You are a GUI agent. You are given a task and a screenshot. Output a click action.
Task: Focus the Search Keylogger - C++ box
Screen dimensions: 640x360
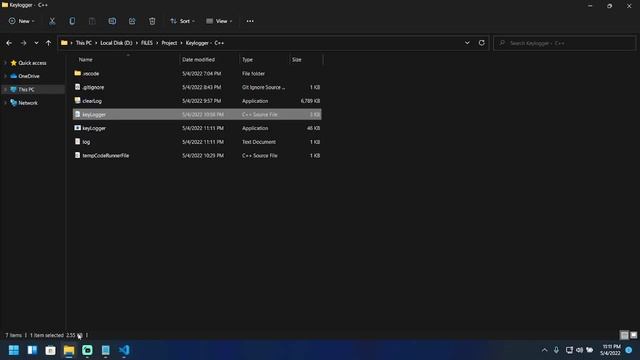point(564,43)
